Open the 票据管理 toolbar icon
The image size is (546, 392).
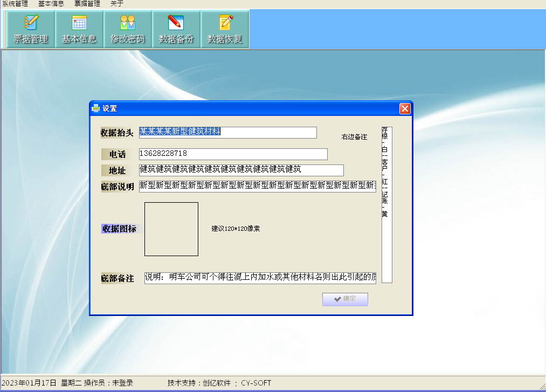pos(31,29)
